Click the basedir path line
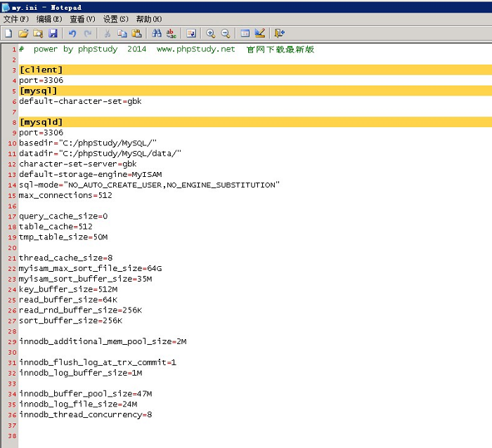 tap(88, 143)
